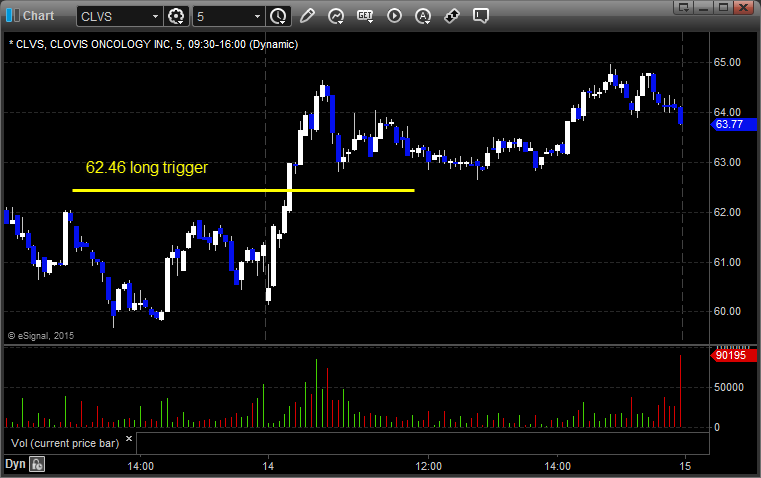Toggle the time axis lock icon next to Dyn
Image resolution: width=761 pixels, height=478 pixels.
pyautogui.click(x=37, y=464)
